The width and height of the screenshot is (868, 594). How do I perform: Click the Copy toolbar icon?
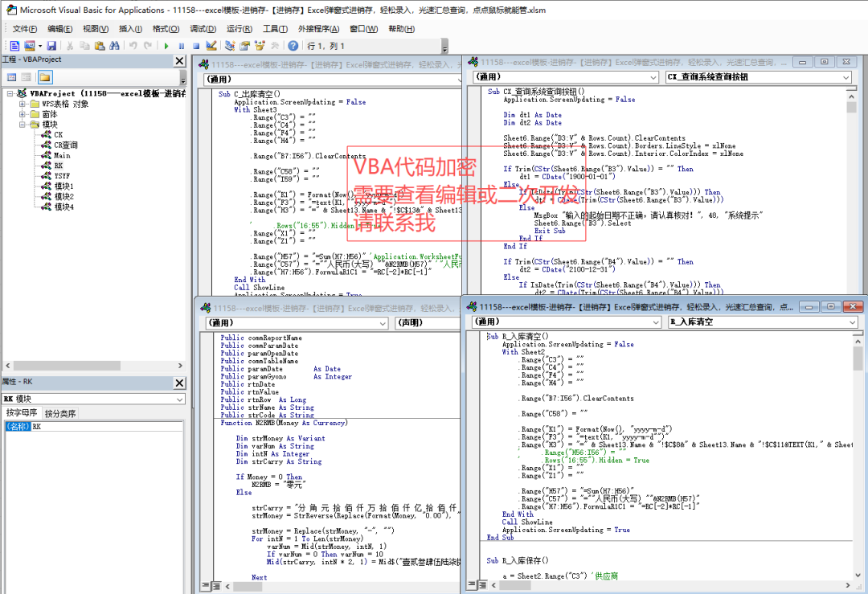(84, 46)
